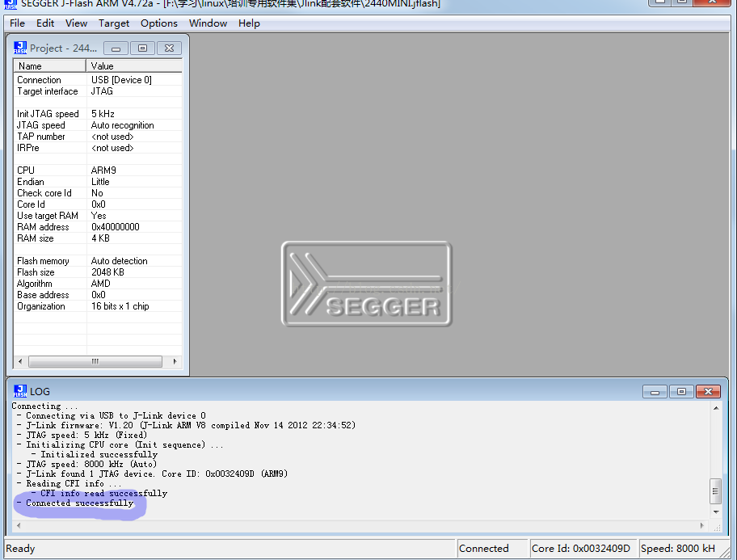The image size is (737, 560).
Task: Select the Target interface row
Action: [98, 91]
